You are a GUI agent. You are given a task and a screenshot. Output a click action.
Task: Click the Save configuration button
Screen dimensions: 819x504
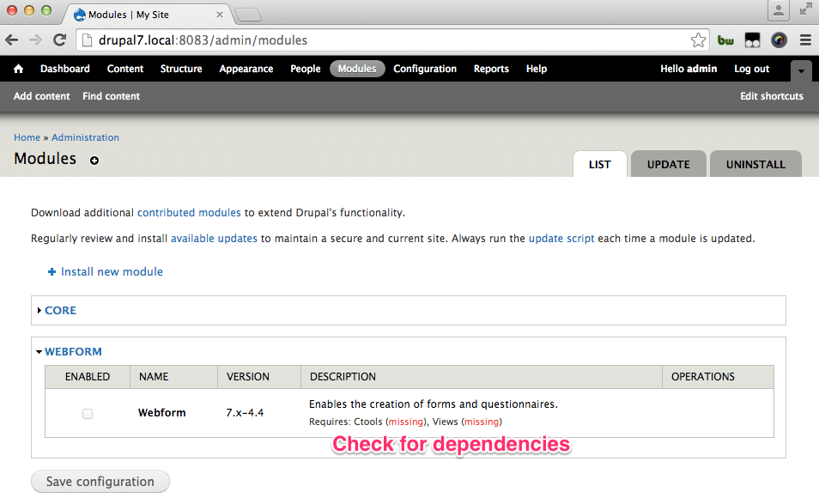[x=100, y=482]
